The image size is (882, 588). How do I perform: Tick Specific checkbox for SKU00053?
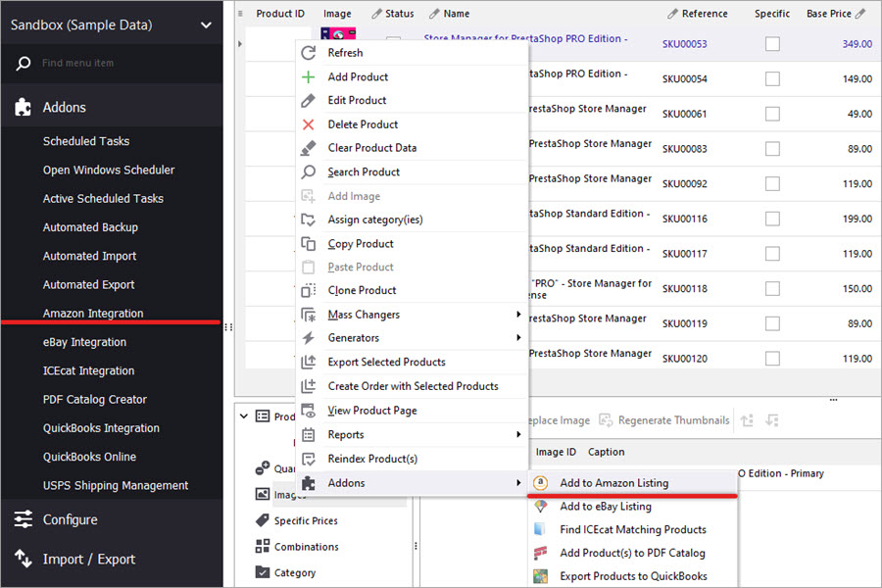pyautogui.click(x=772, y=44)
